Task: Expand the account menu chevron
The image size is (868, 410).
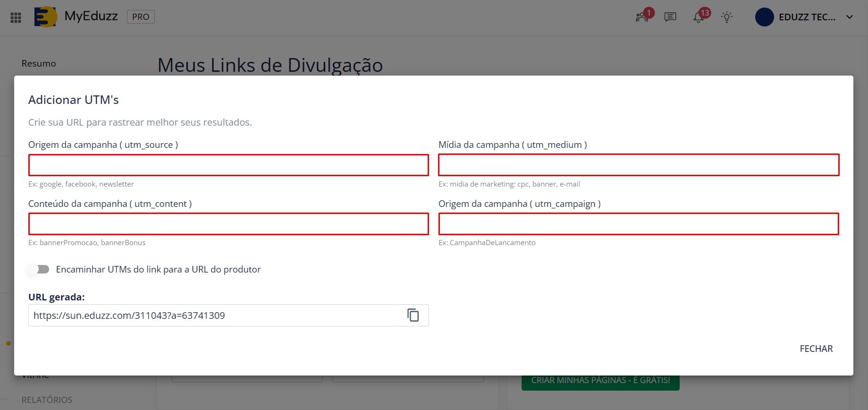Action: click(850, 17)
